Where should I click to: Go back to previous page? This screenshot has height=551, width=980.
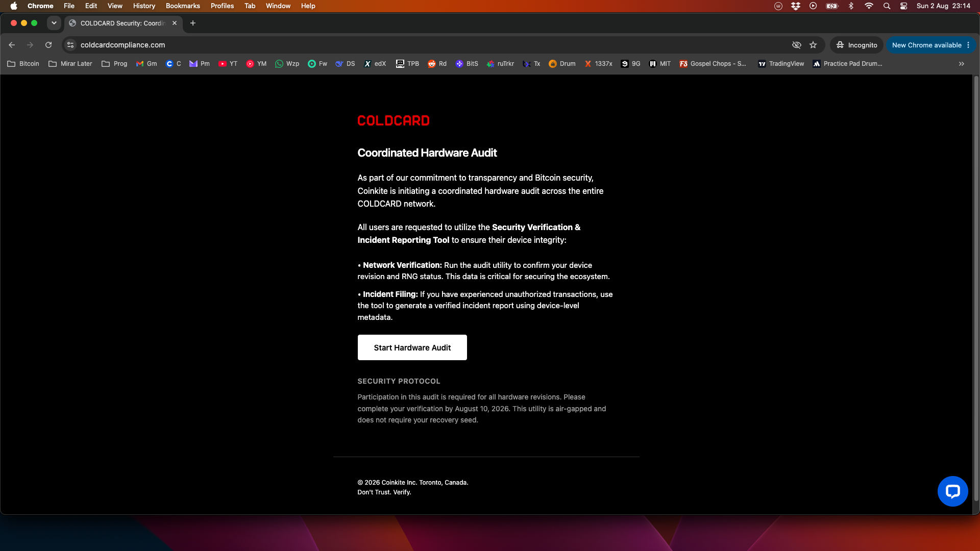coord(12,45)
